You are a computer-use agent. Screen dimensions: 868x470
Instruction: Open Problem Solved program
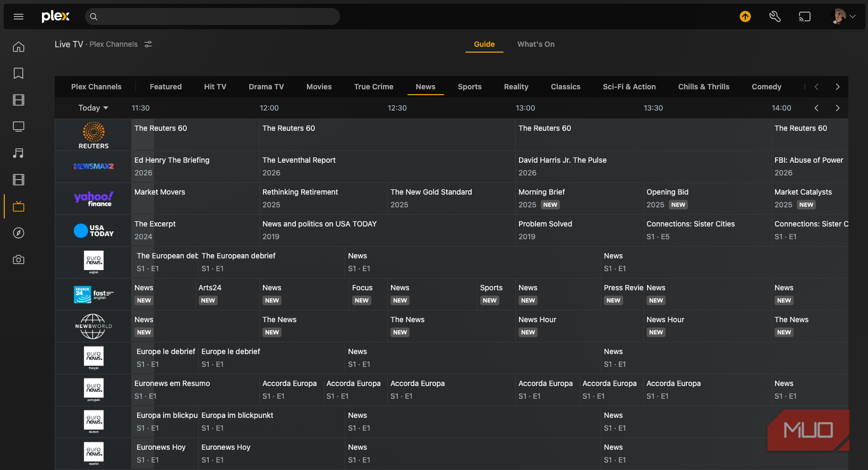click(579, 230)
